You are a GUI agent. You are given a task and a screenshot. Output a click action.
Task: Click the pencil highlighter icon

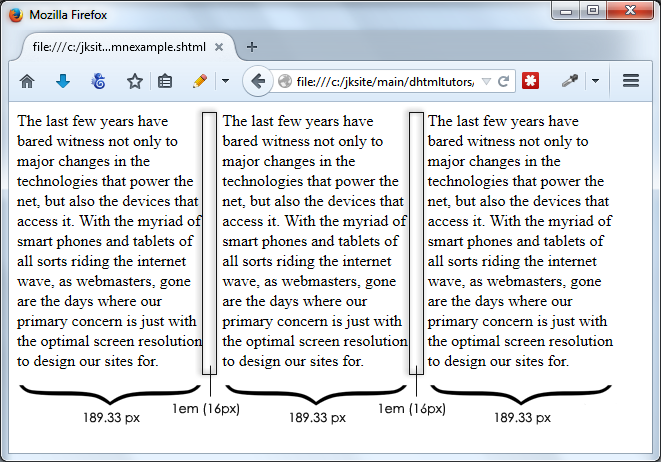200,81
